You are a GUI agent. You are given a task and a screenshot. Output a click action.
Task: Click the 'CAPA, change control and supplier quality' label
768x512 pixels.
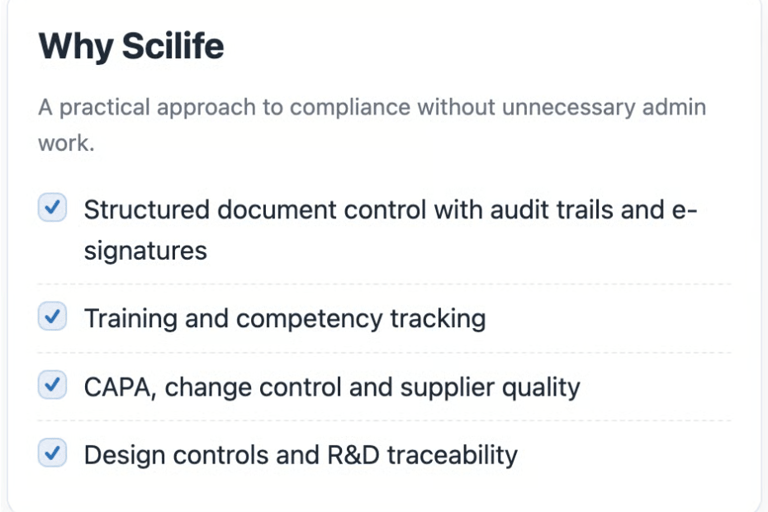coord(331,386)
